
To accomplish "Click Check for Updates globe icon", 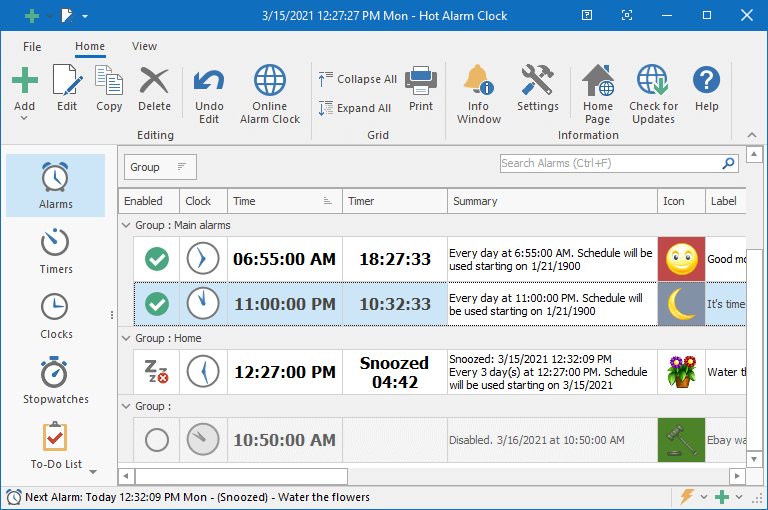I will [x=653, y=82].
